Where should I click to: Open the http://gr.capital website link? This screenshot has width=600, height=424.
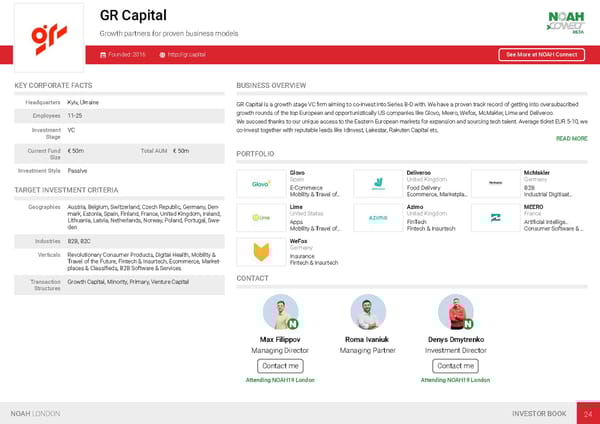point(187,54)
